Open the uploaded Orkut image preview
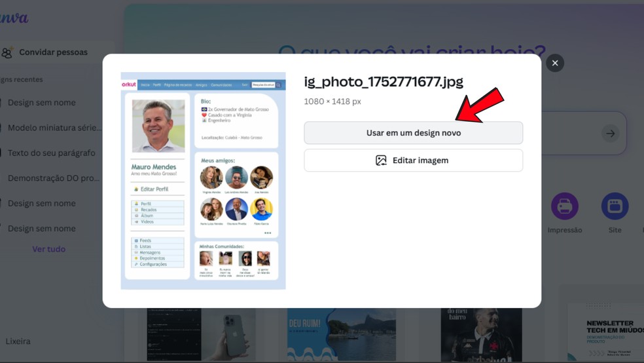Image resolution: width=644 pixels, height=363 pixels. pyautogui.click(x=204, y=181)
